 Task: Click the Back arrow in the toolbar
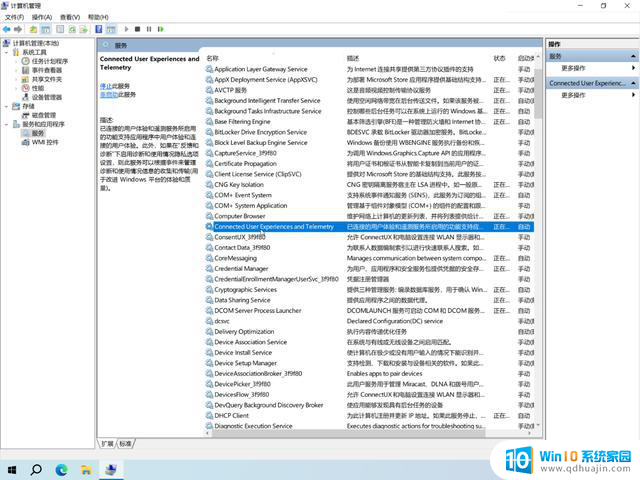click(x=6, y=29)
